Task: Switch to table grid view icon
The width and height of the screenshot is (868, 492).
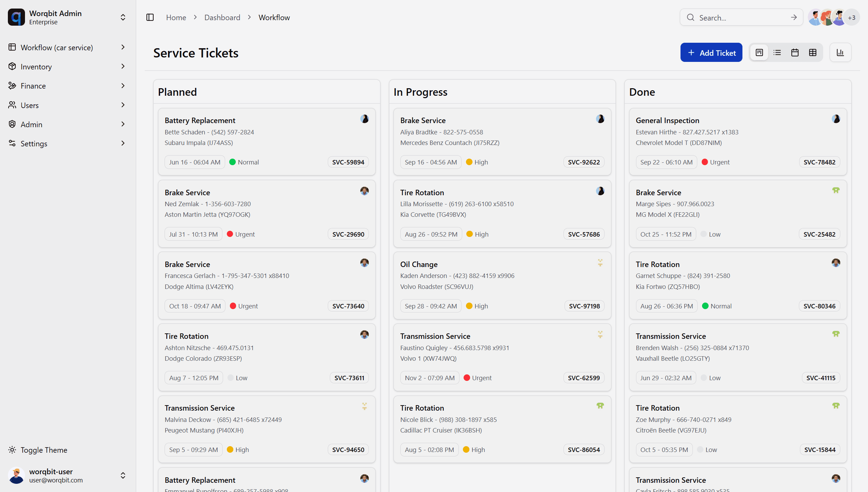Action: (x=813, y=53)
